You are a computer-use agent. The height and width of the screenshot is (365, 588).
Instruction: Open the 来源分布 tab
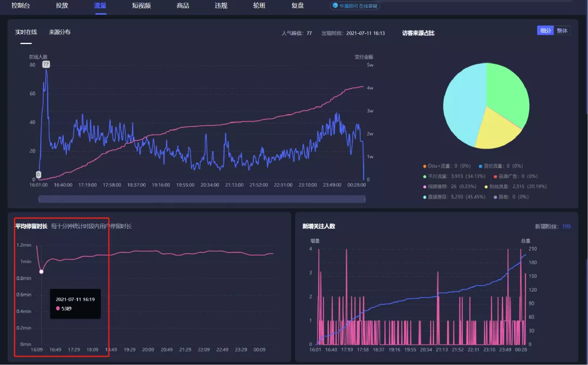point(60,32)
